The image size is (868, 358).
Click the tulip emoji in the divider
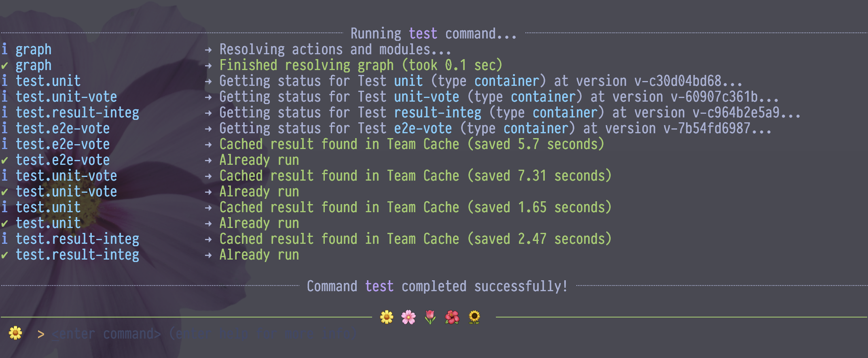click(x=430, y=317)
